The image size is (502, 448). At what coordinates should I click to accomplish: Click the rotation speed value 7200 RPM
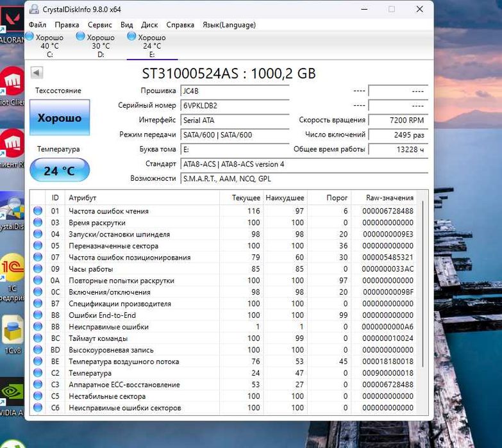(398, 120)
